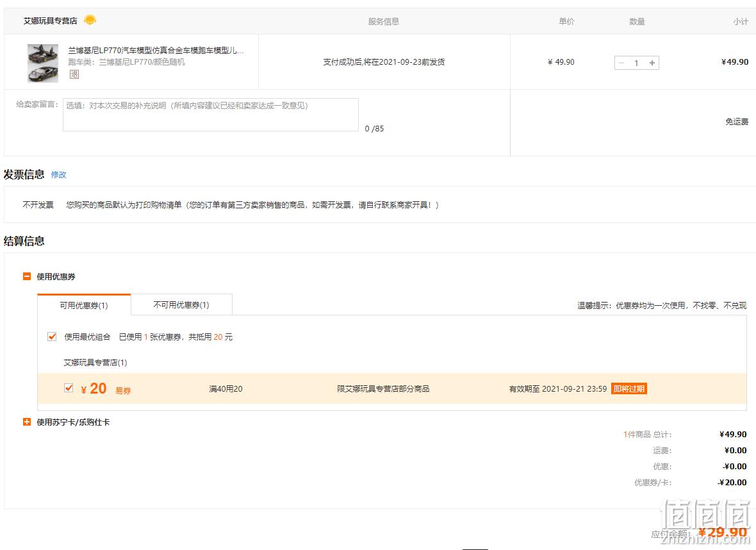Viewport: 756px width, 550px height.
Task: Open the Lamborghini model car product thumbnail
Action: [43, 63]
